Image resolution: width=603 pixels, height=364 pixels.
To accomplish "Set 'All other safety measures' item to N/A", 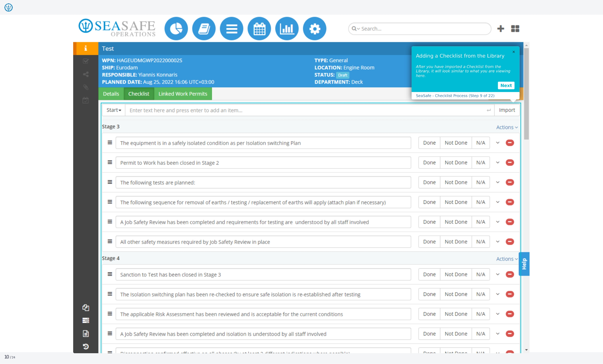I will pos(481,242).
